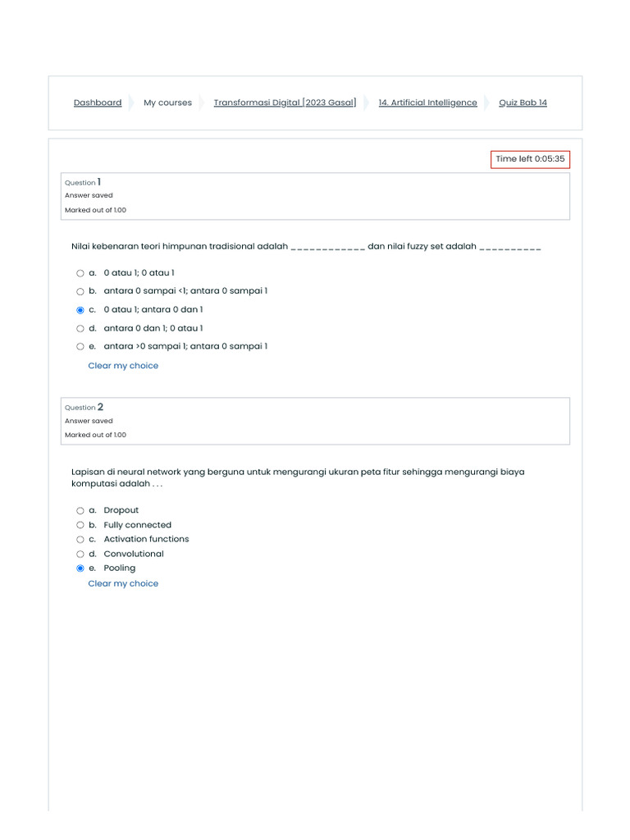Go to 14. Artificial Intelligence section
The image size is (630, 840).
point(427,103)
